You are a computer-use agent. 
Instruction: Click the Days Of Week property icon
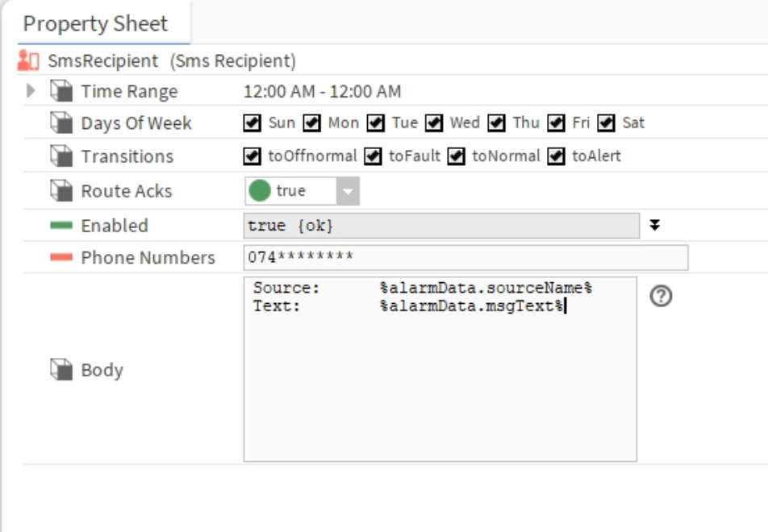[61, 123]
